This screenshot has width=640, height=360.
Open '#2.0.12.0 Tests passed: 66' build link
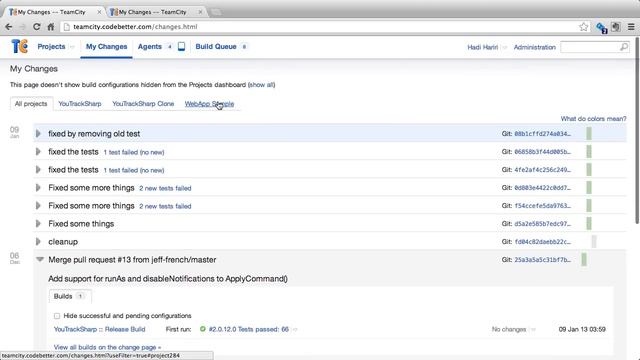(x=249, y=329)
